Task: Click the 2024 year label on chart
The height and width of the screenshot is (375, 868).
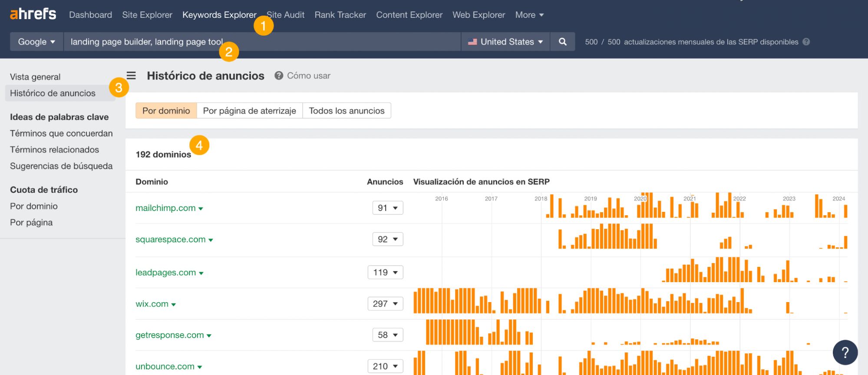Action: (838, 198)
